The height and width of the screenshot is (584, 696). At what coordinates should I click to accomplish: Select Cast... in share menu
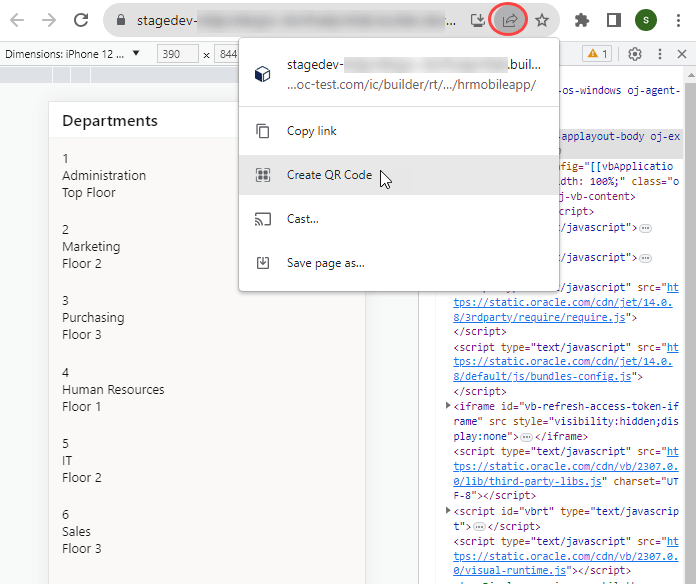(399, 219)
